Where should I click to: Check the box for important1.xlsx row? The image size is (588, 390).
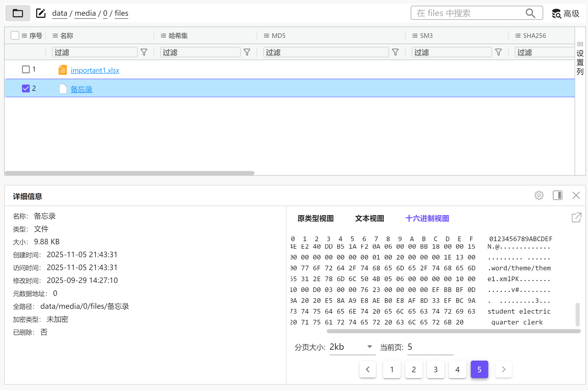[26, 69]
